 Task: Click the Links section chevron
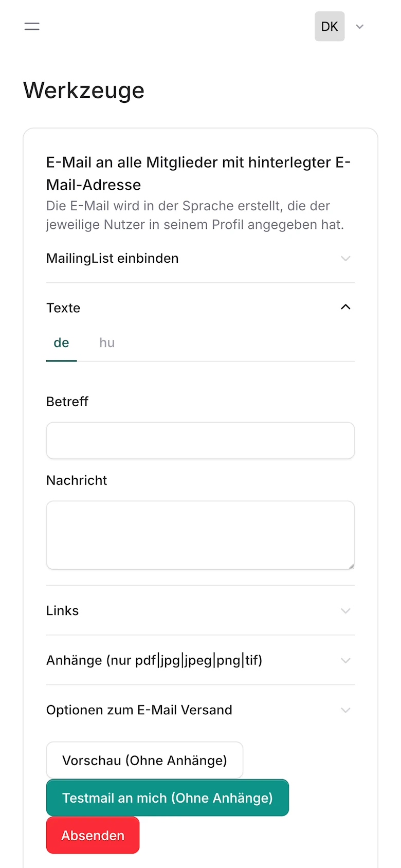tap(345, 611)
